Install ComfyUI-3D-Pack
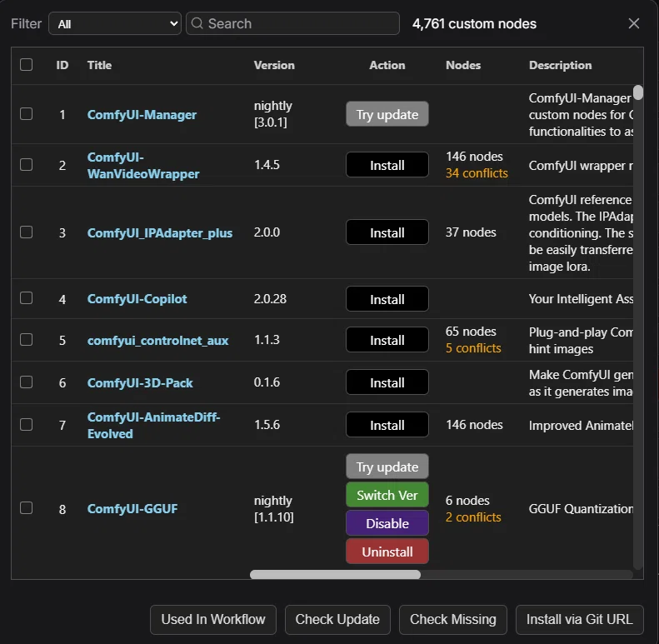The image size is (659, 644). (x=387, y=382)
